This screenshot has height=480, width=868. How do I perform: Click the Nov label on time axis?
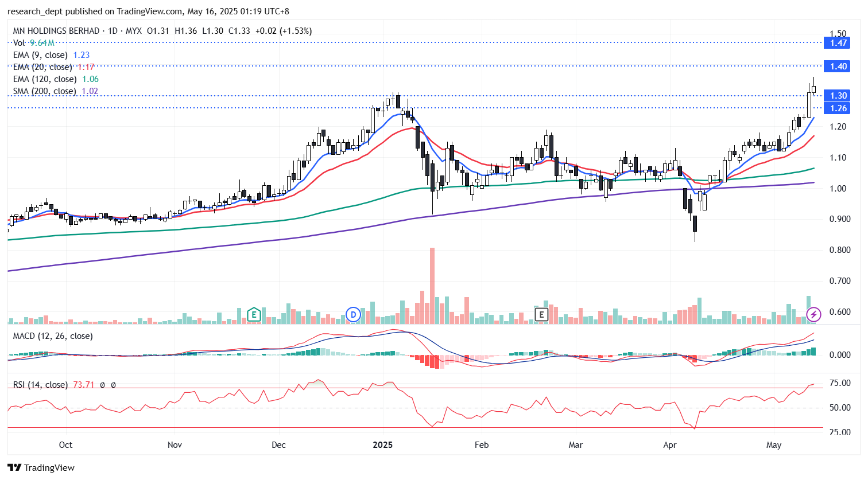tap(175, 445)
